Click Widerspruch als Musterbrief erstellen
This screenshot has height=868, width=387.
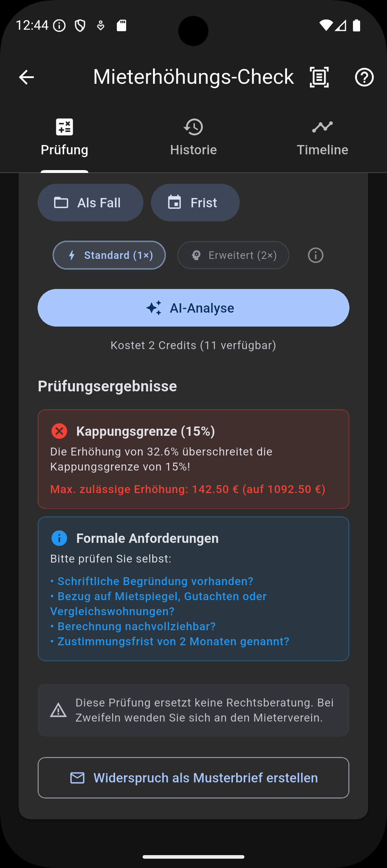tap(193, 777)
